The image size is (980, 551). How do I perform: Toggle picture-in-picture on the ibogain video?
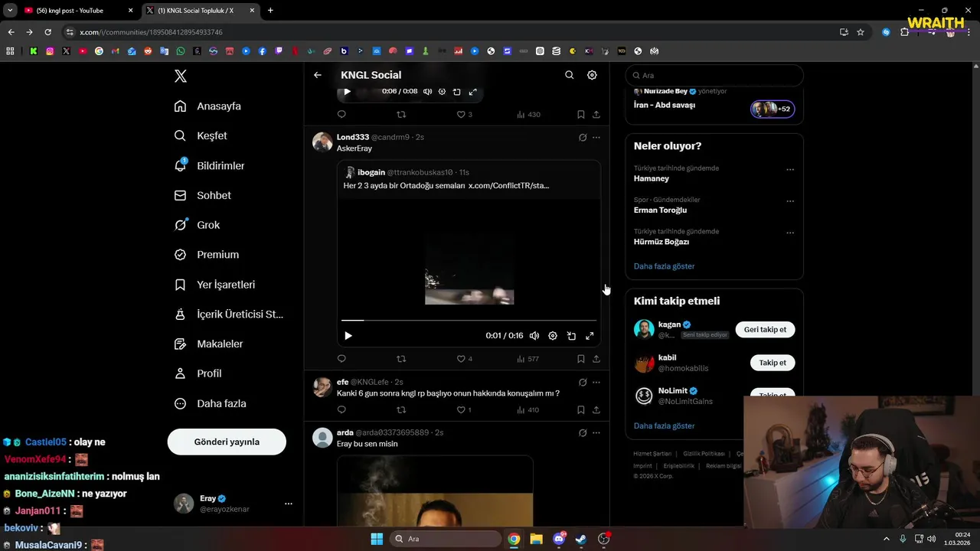point(571,335)
